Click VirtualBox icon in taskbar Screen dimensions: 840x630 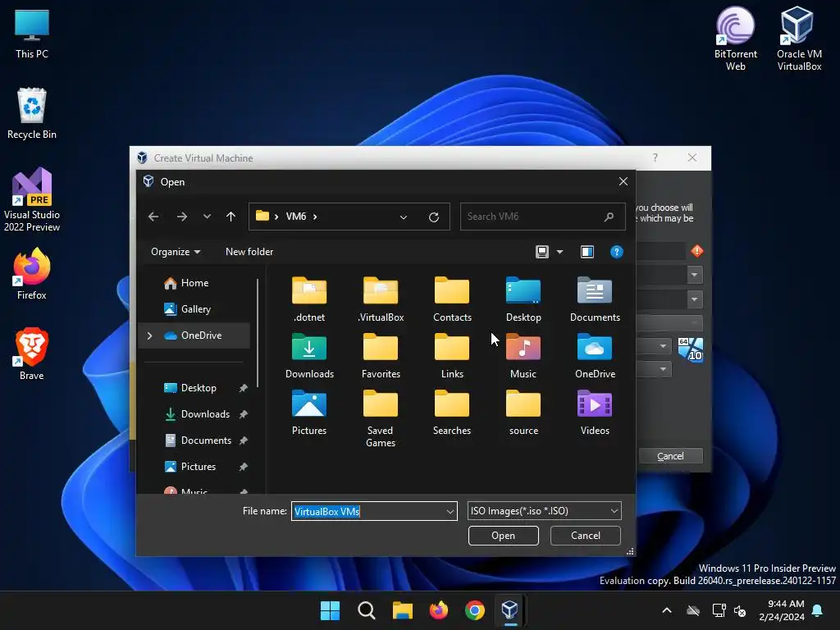click(509, 609)
